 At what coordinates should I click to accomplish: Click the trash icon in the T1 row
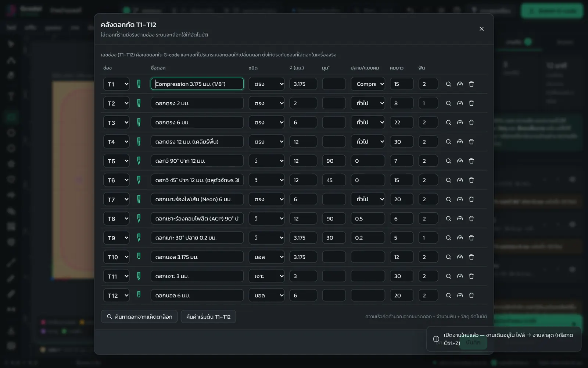pos(472,84)
